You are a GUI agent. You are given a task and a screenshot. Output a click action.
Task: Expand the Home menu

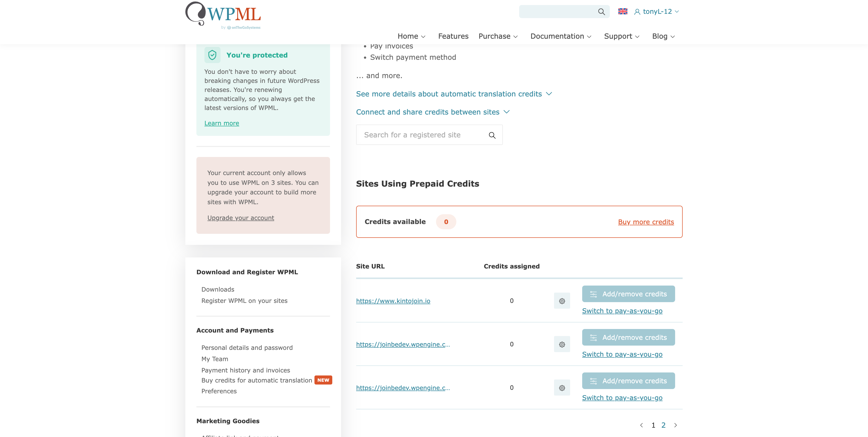tap(411, 36)
